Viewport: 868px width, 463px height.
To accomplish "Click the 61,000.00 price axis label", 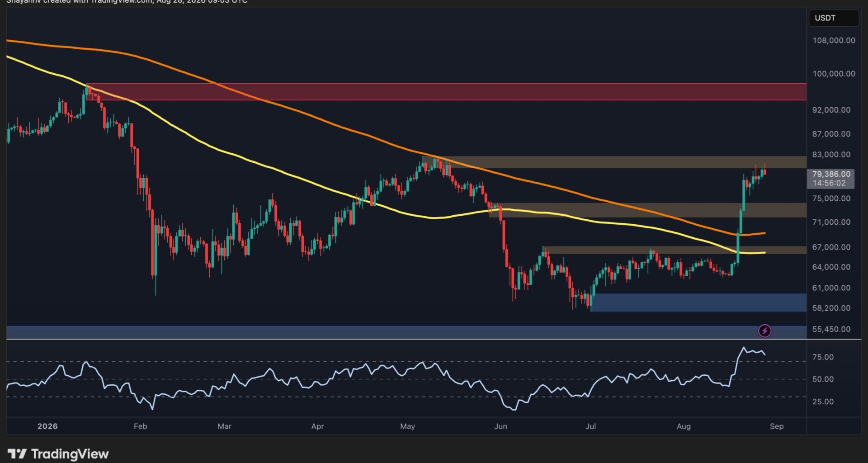I will [831, 288].
